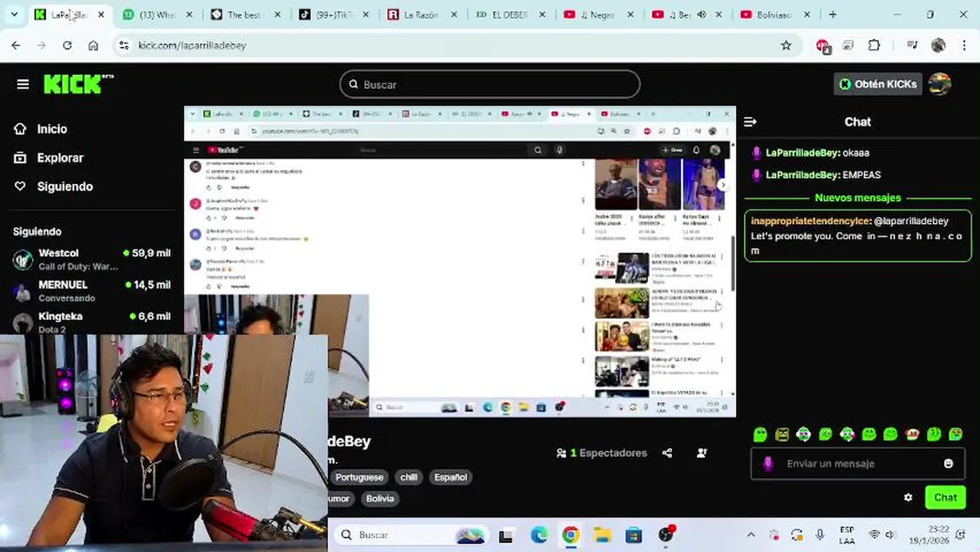Click LaParrilladeBey on the EMPEAS message

pos(802,175)
